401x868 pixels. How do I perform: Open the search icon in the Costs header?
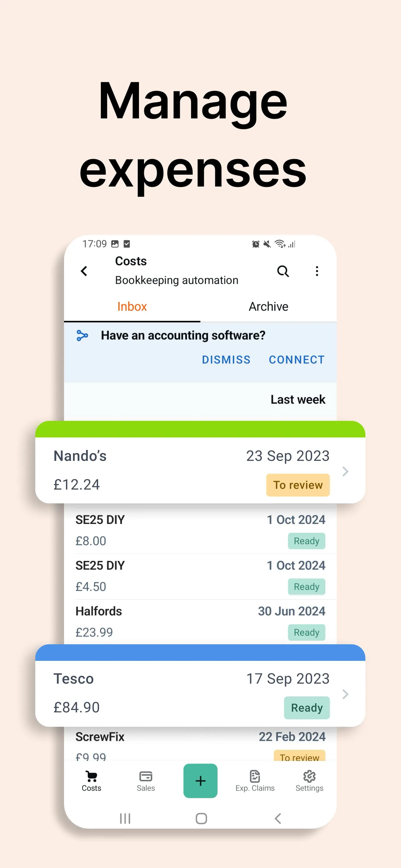pyautogui.click(x=283, y=271)
